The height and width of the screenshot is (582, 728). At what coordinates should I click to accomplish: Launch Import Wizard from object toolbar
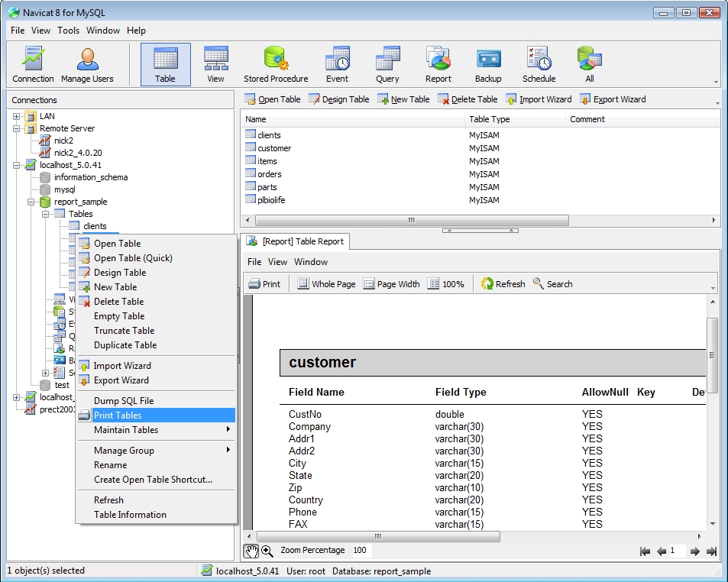[539, 99]
